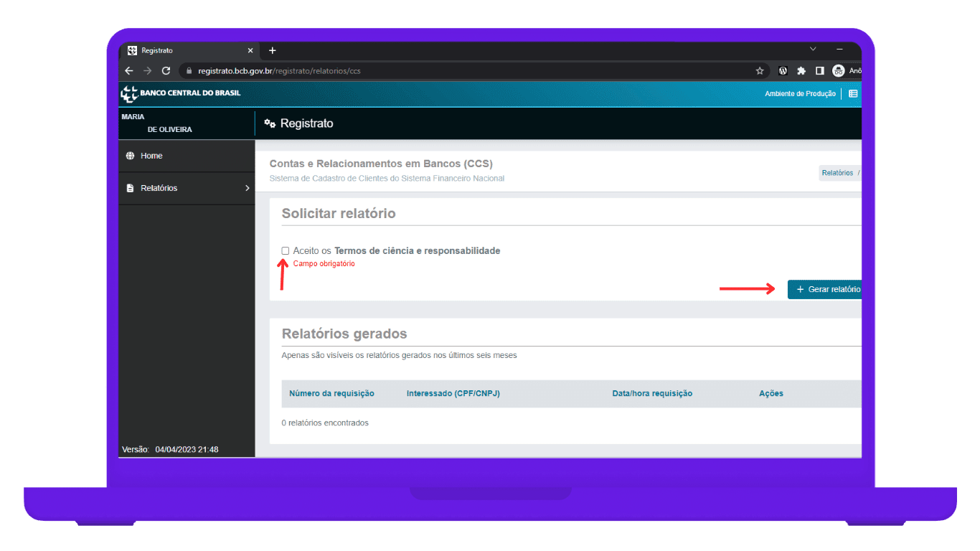Switch to the Registrato browser tab

click(x=187, y=51)
